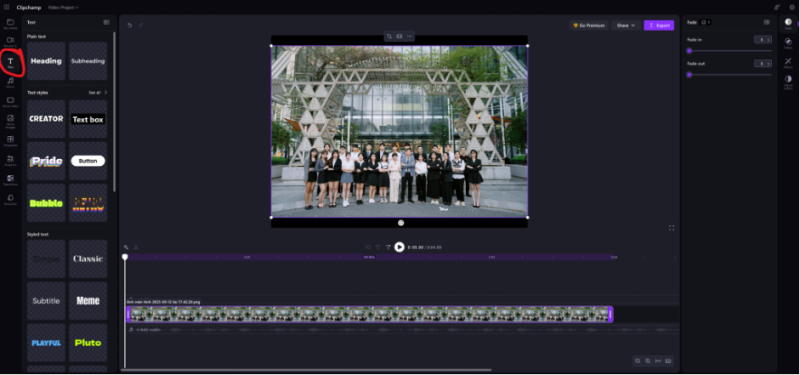Choose the Pride text style

point(46,161)
